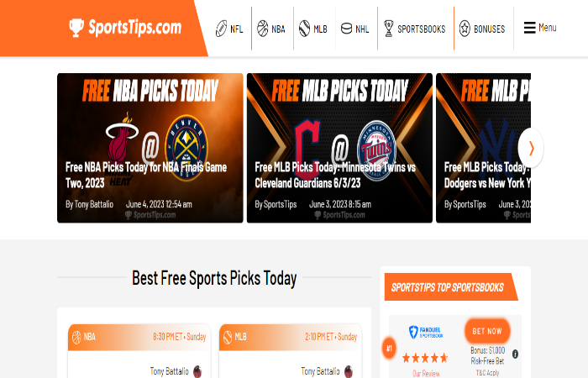Select the NBA basketball icon
This screenshot has height=378, width=588.
click(262, 29)
